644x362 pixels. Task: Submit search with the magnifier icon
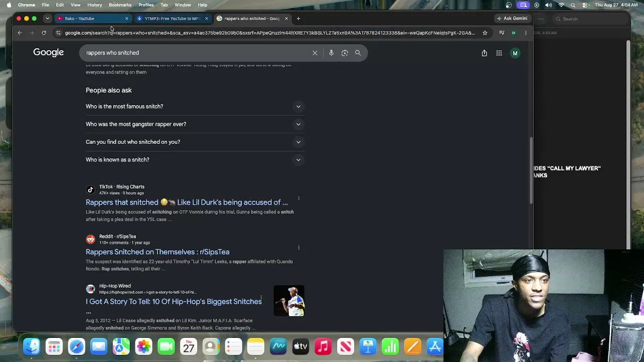[x=358, y=53]
